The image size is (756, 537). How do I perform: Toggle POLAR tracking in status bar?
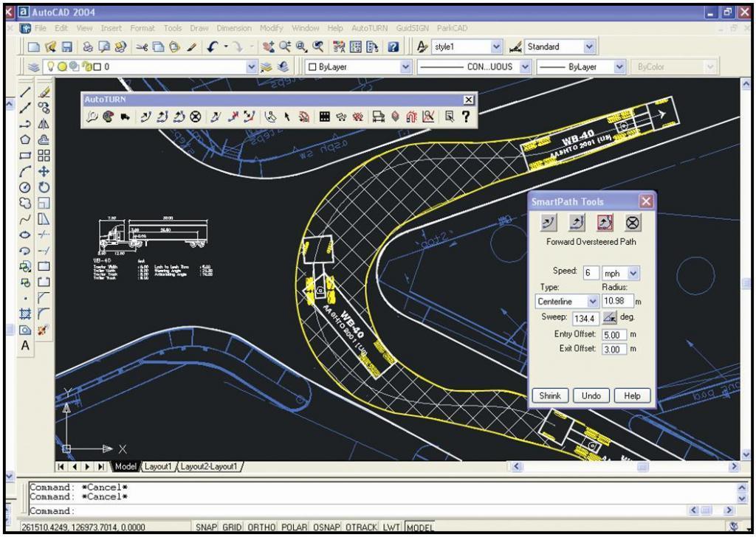tap(295, 527)
